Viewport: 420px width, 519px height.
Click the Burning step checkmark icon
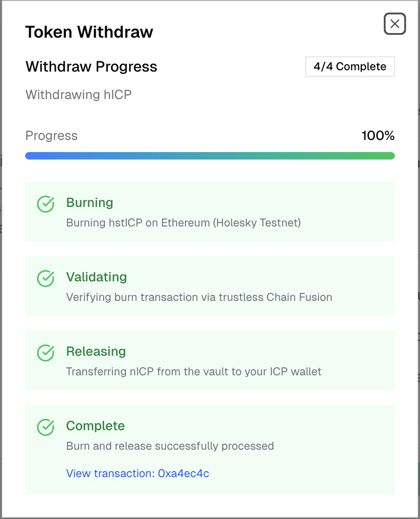[x=46, y=204]
